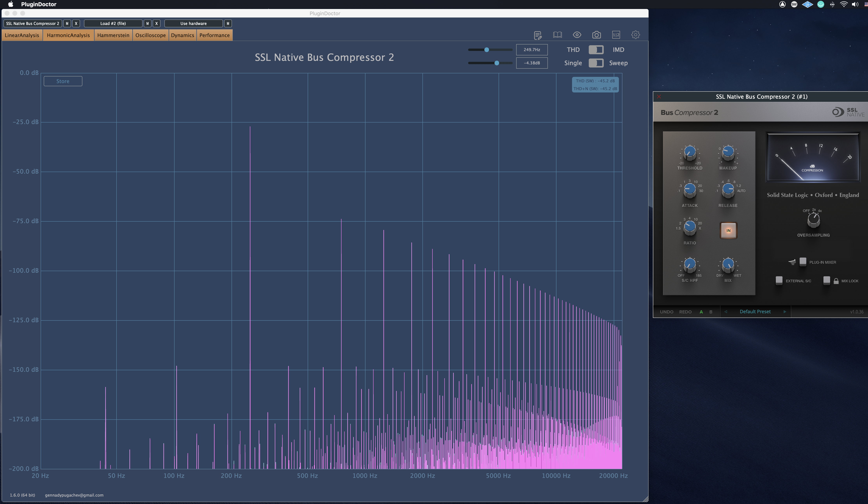The image size is (868, 504).
Task: Open the notes editor icon
Action: pos(538,35)
